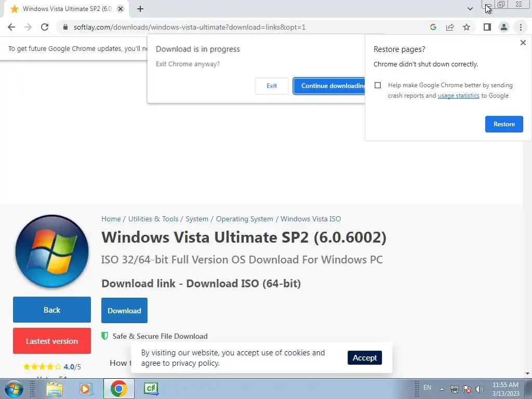
Task: Open Home breadcrumb link
Action: [x=111, y=219]
